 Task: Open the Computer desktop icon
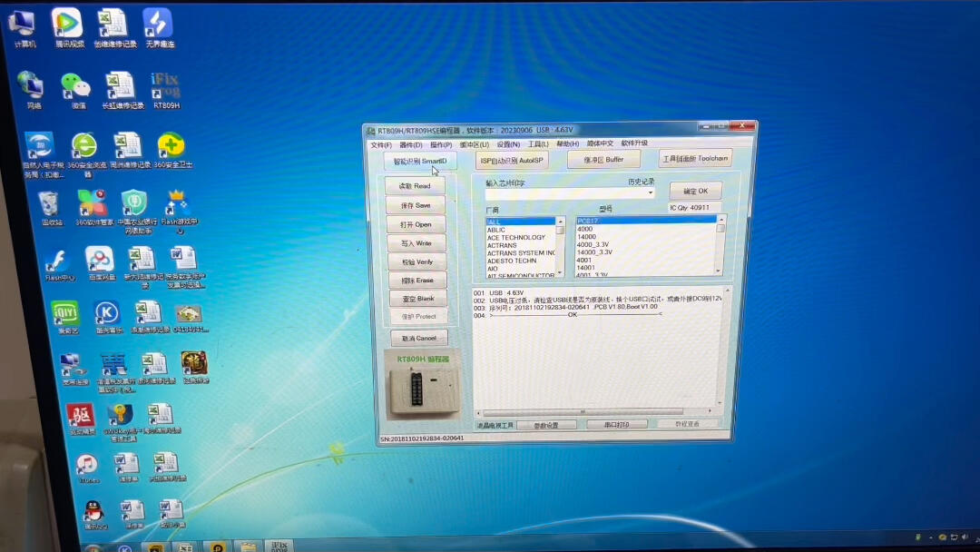pyautogui.click(x=23, y=27)
